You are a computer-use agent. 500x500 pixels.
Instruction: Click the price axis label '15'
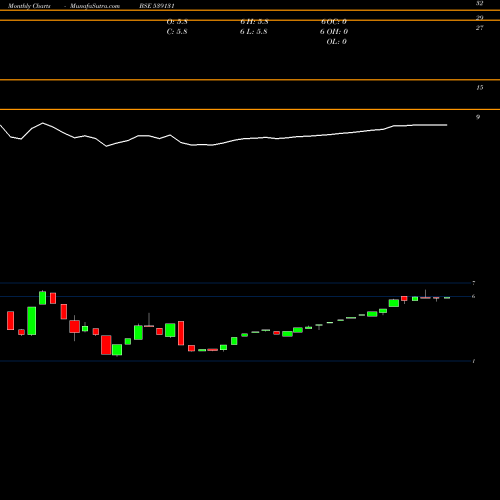click(x=479, y=88)
